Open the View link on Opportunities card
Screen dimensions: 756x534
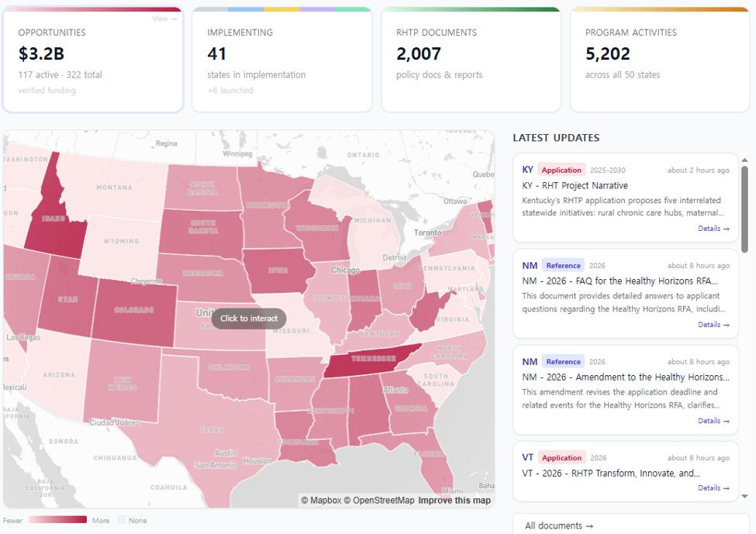click(164, 19)
